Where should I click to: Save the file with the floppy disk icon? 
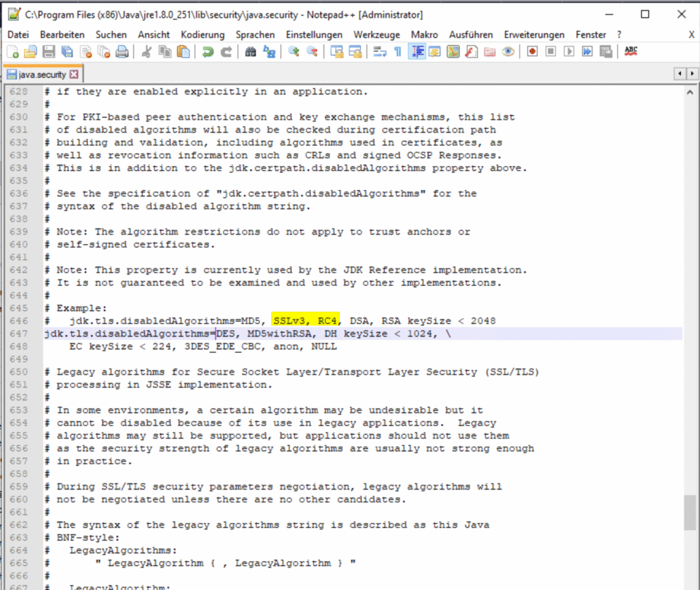pyautogui.click(x=49, y=51)
